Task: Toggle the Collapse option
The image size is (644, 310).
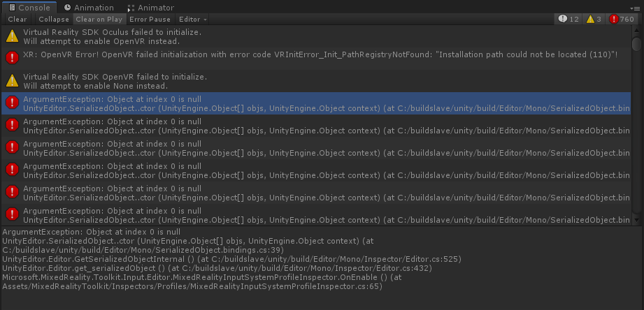Action: click(x=54, y=20)
